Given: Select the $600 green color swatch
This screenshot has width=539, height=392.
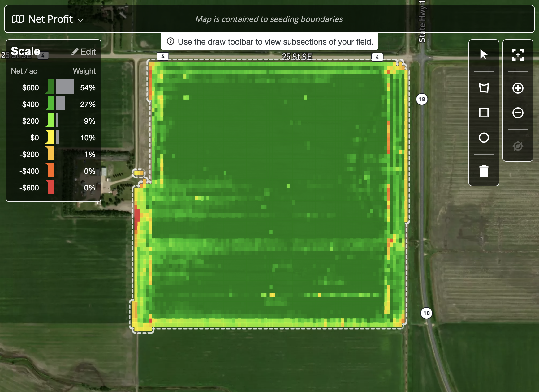Looking at the screenshot, I should point(50,87).
